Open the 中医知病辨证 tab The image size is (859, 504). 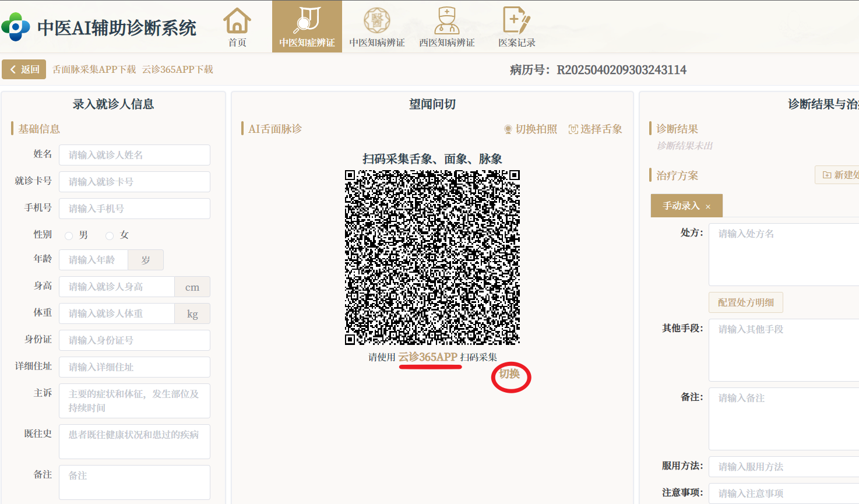377,27
